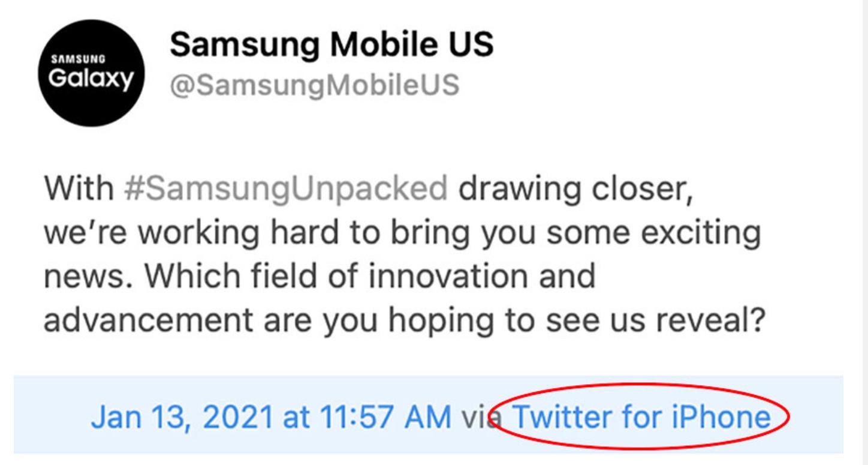Viewport: 868px width, 465px height.
Task: Open the #SamsungUnpacked hashtag
Action: point(285,190)
